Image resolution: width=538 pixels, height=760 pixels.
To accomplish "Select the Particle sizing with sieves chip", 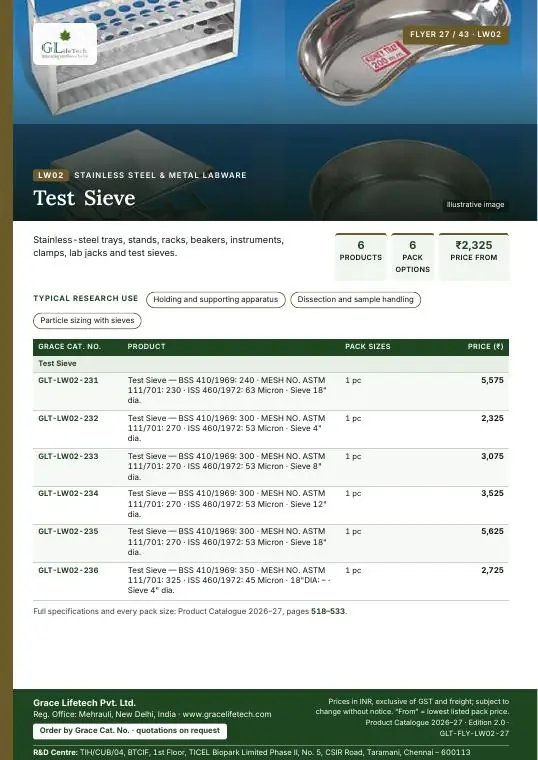I will click(87, 320).
